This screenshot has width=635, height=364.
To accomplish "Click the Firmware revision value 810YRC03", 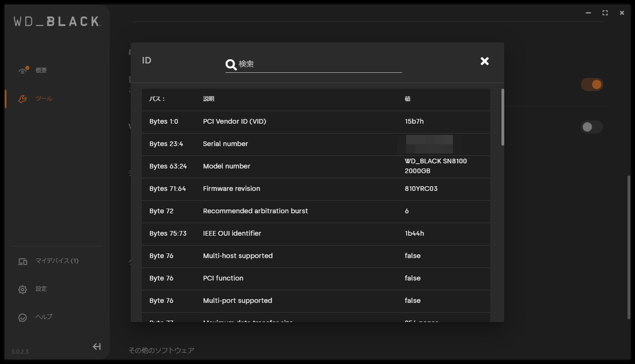I will [x=421, y=189].
